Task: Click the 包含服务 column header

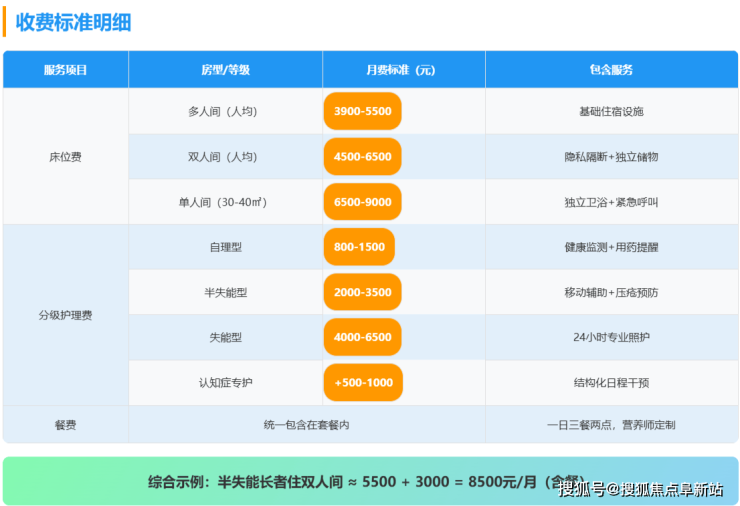Action: 611,70
